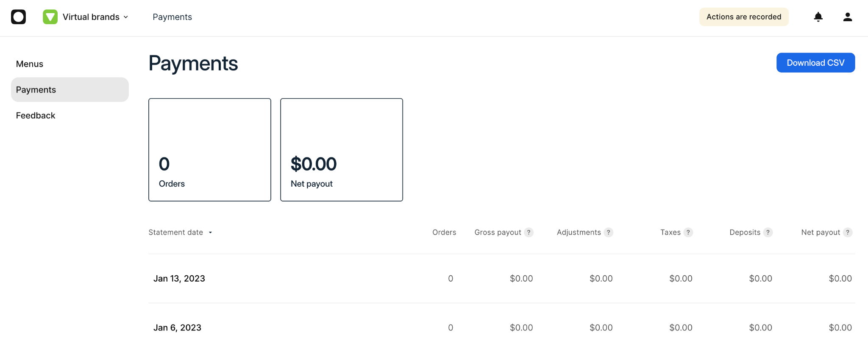Select Payments in the sidebar
Screen dimensions: 868x347
point(70,90)
